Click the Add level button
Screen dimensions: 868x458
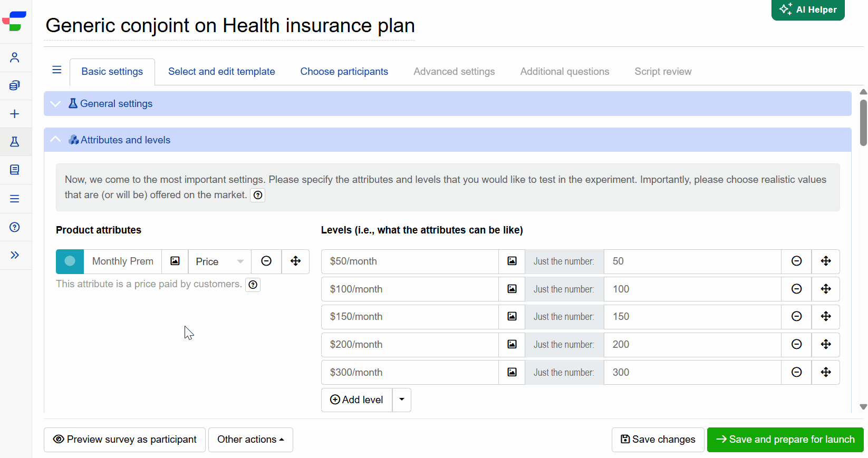[356, 400]
